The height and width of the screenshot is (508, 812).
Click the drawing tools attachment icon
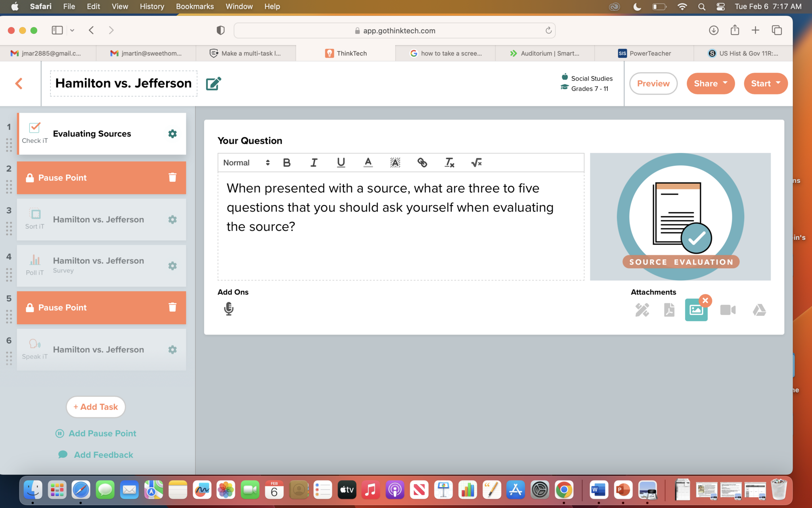[x=642, y=310]
